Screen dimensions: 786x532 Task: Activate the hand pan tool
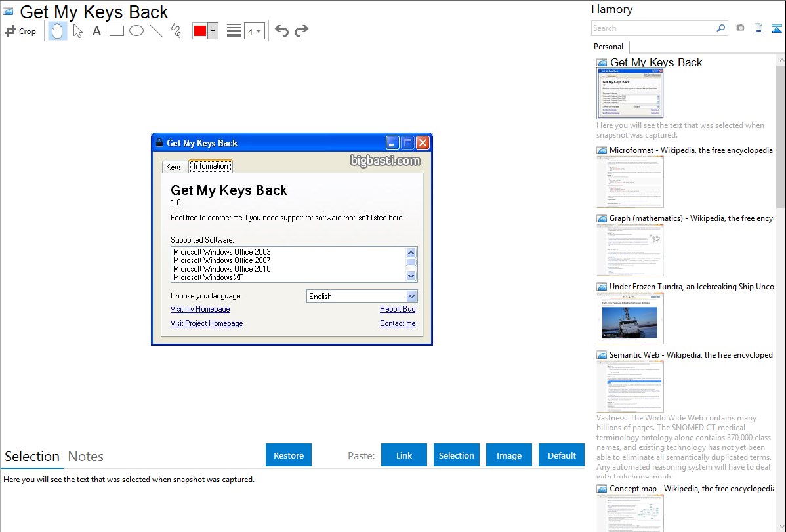(x=57, y=31)
